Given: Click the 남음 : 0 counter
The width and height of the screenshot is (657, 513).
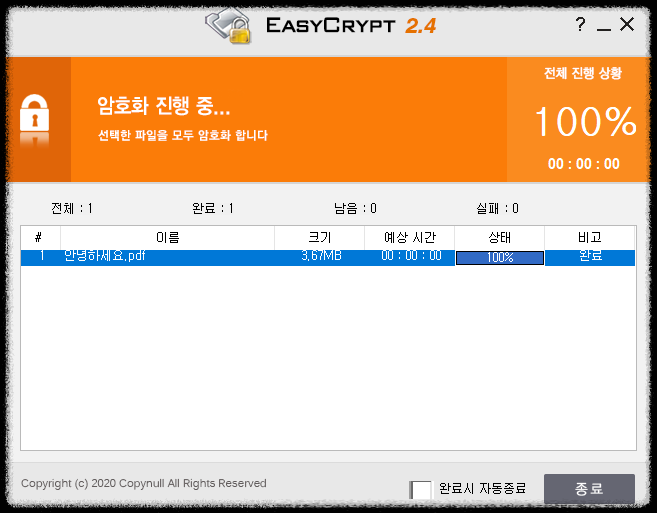Looking at the screenshot, I should point(355,208).
